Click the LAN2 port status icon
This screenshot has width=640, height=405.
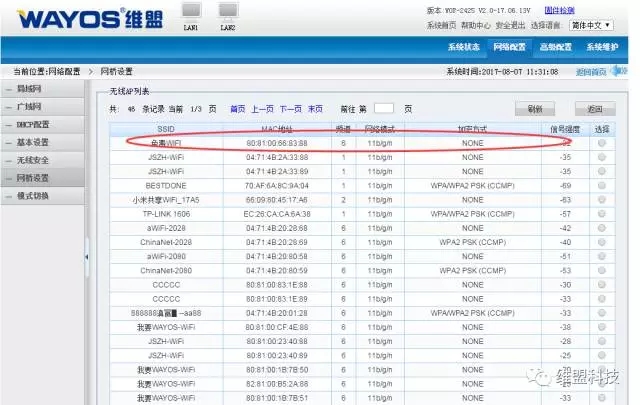[x=228, y=11]
